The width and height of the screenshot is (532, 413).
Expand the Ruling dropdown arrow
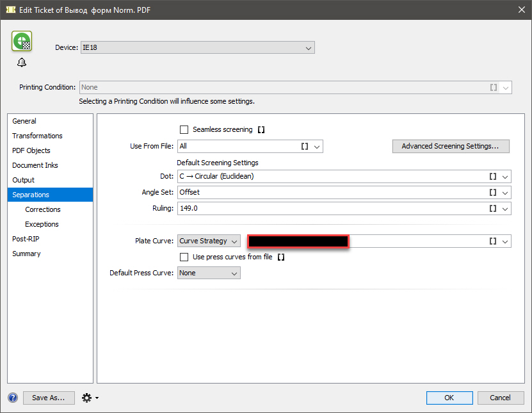point(505,209)
